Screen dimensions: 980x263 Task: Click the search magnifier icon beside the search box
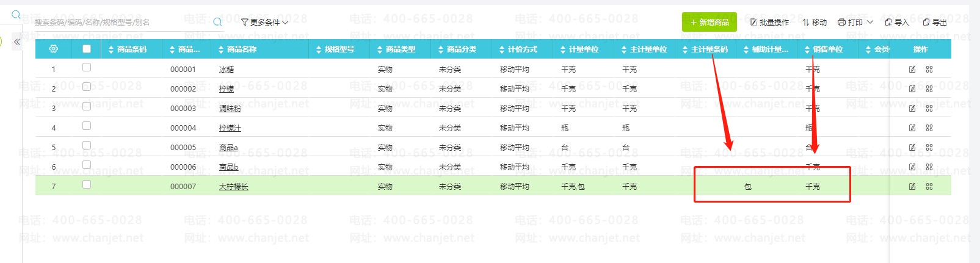217,22
